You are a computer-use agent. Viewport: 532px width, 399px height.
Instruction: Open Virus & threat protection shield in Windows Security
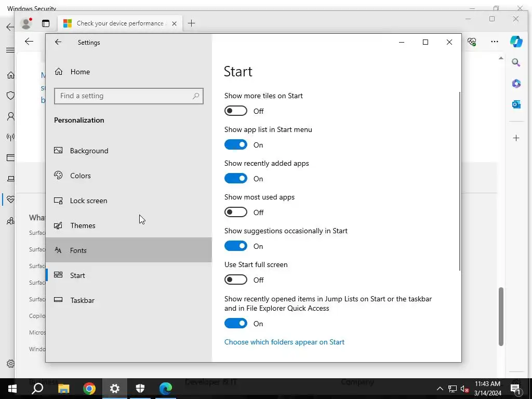(x=10, y=96)
